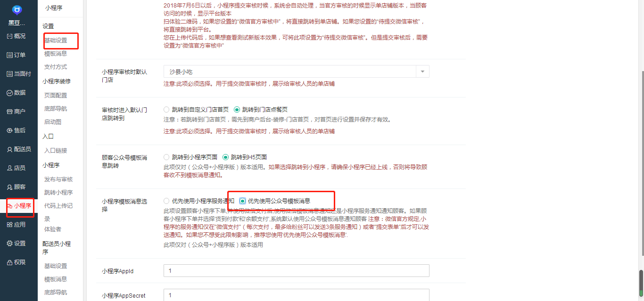Open 订单 orders icon in sidebar
This screenshot has height=301, width=644.
[x=9, y=55]
